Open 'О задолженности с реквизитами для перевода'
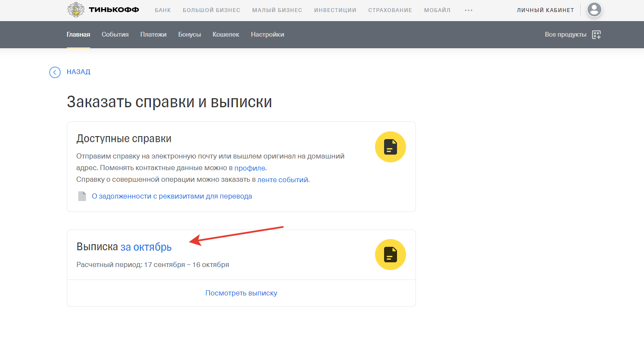This screenshot has width=644, height=345. [x=172, y=196]
